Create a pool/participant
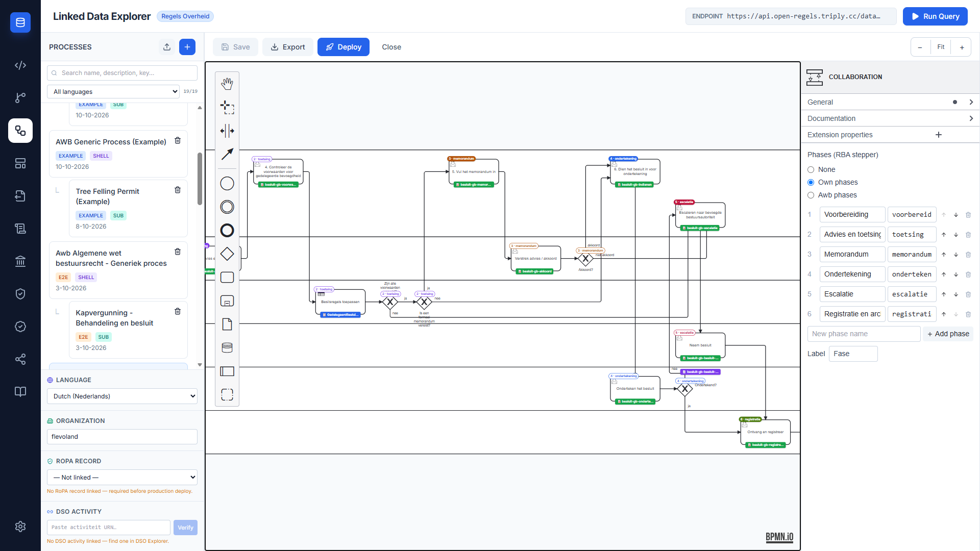 click(227, 371)
